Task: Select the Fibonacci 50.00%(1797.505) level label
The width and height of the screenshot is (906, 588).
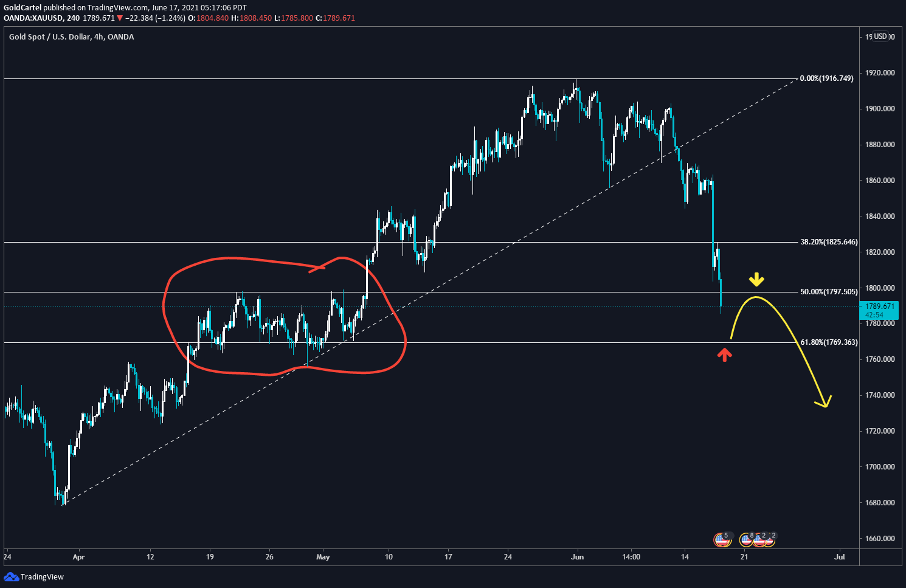Action: tap(829, 292)
